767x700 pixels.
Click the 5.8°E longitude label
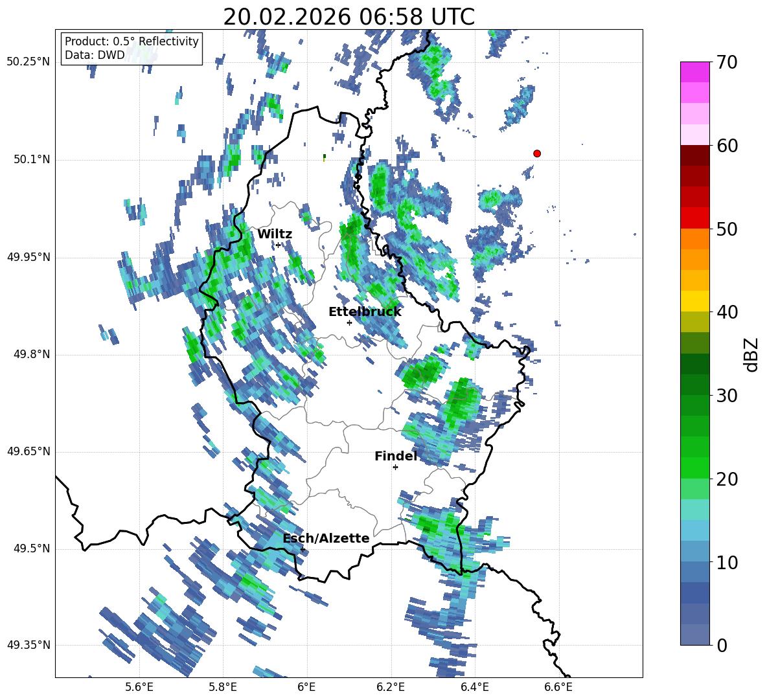tap(223, 687)
